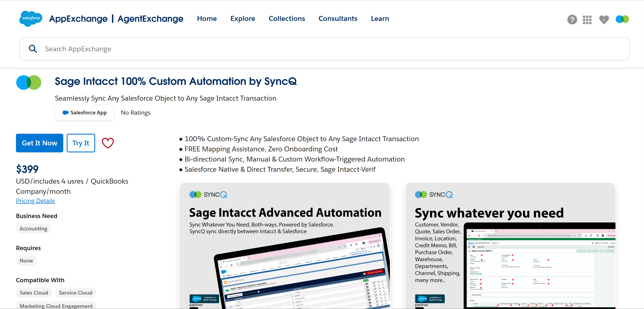Click the $399 price text
This screenshot has height=309, width=644.
point(27,169)
